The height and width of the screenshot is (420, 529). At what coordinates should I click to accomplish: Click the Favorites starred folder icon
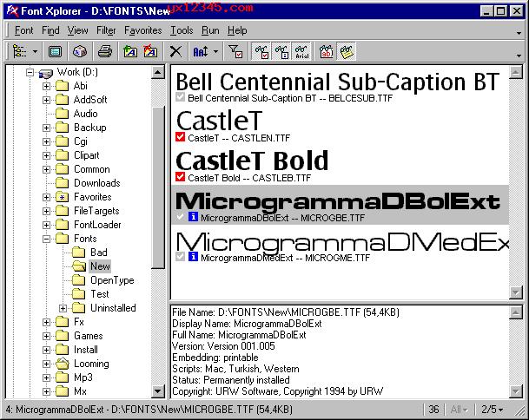click(62, 197)
